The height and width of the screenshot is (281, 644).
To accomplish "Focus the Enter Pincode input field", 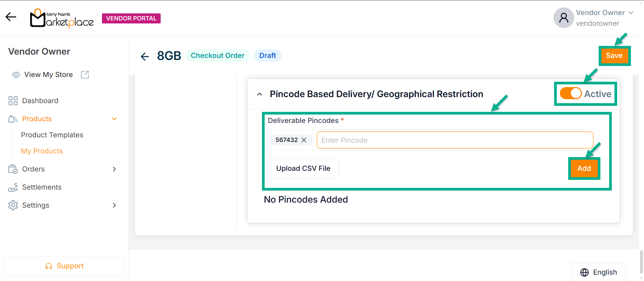I will (454, 140).
